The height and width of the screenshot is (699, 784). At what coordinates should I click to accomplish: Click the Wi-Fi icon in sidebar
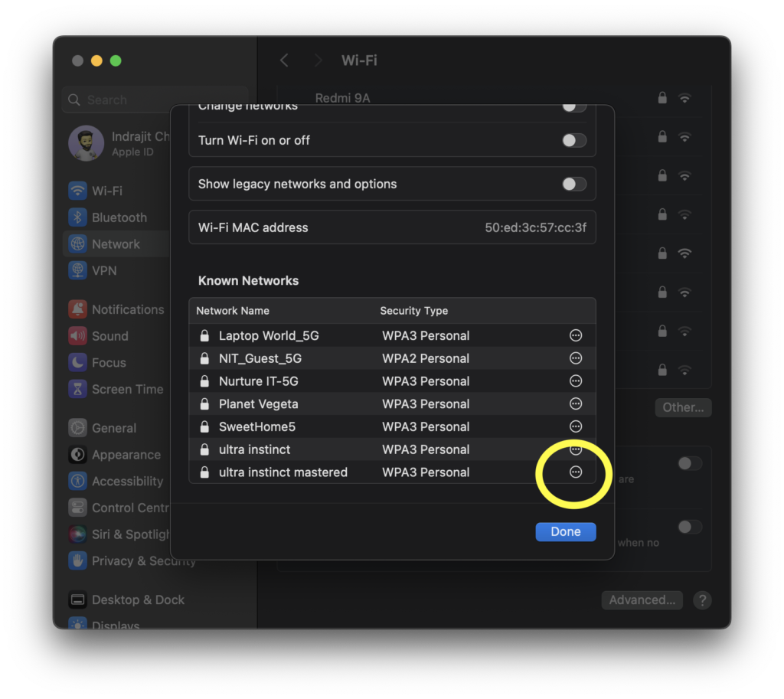coord(77,191)
